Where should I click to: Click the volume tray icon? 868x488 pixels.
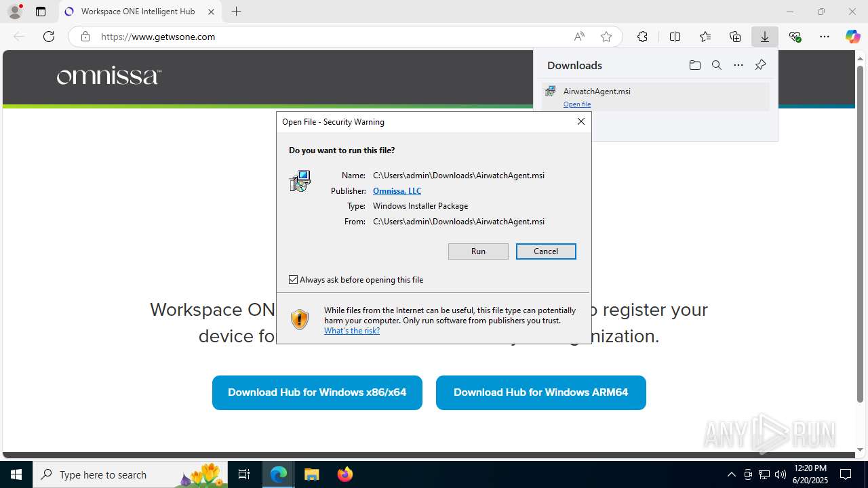pos(781,474)
